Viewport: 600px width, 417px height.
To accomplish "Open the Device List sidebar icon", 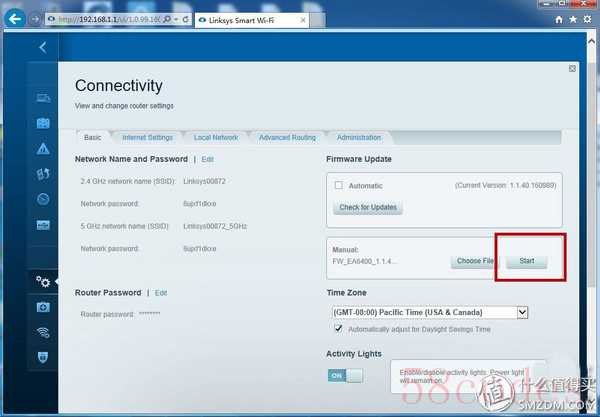I will coord(43,98).
